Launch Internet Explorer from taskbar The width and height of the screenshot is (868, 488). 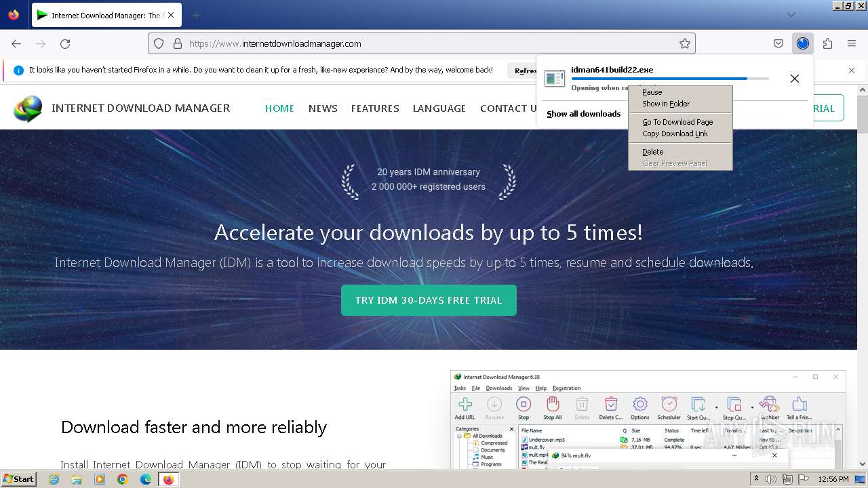54,479
